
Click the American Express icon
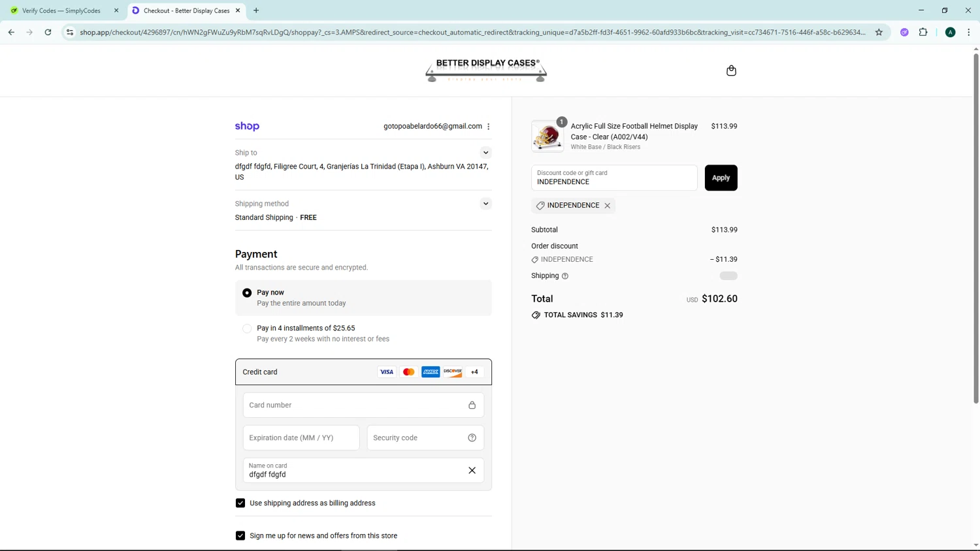click(x=431, y=372)
